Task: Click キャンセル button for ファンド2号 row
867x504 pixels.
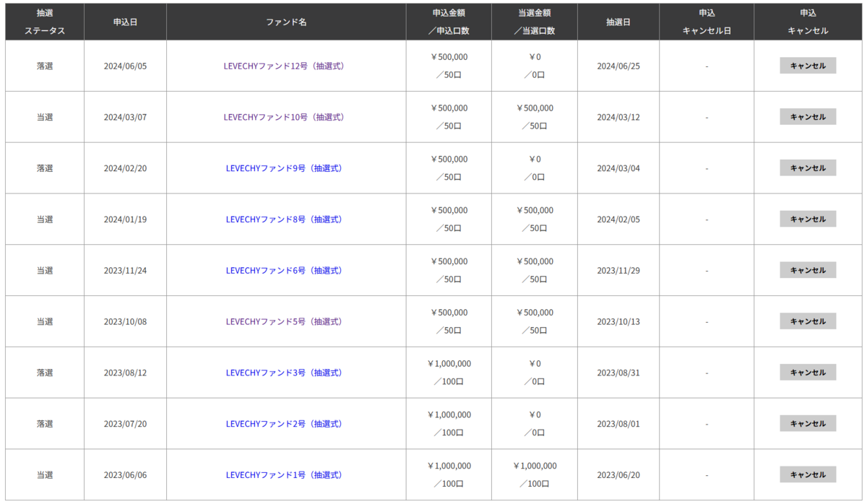Action: coord(808,424)
